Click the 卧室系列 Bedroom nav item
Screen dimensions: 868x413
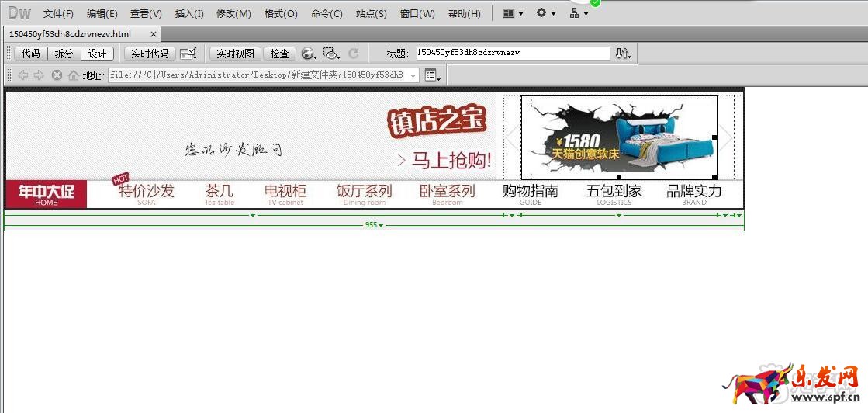click(448, 195)
